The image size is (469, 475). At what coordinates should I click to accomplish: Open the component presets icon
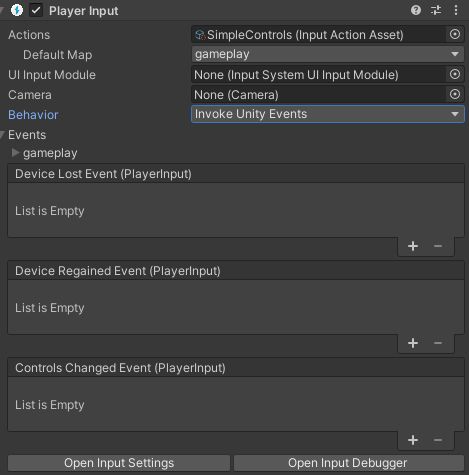click(x=436, y=10)
